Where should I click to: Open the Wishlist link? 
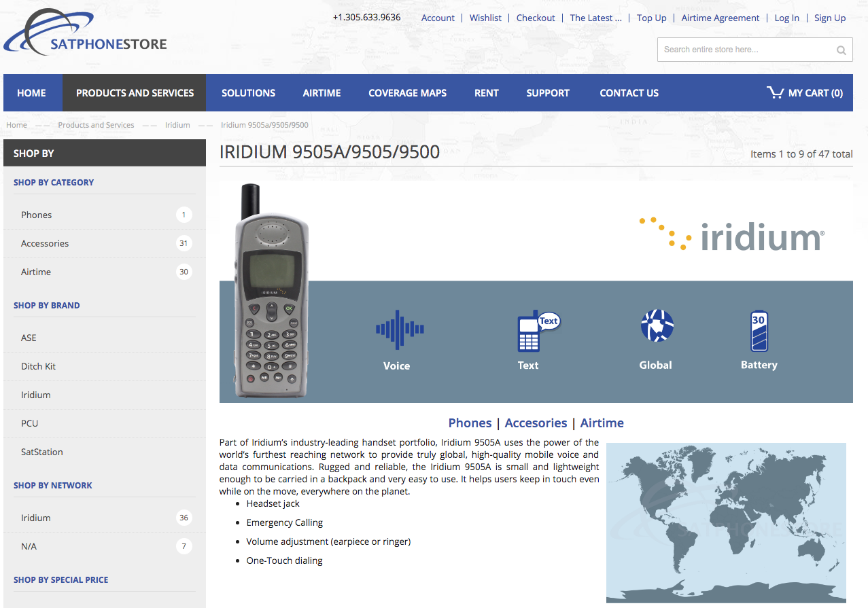coord(485,18)
